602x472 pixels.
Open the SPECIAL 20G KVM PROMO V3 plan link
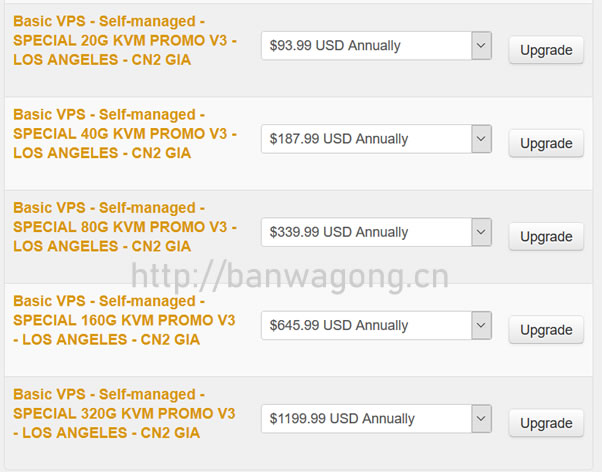pyautogui.click(x=125, y=41)
